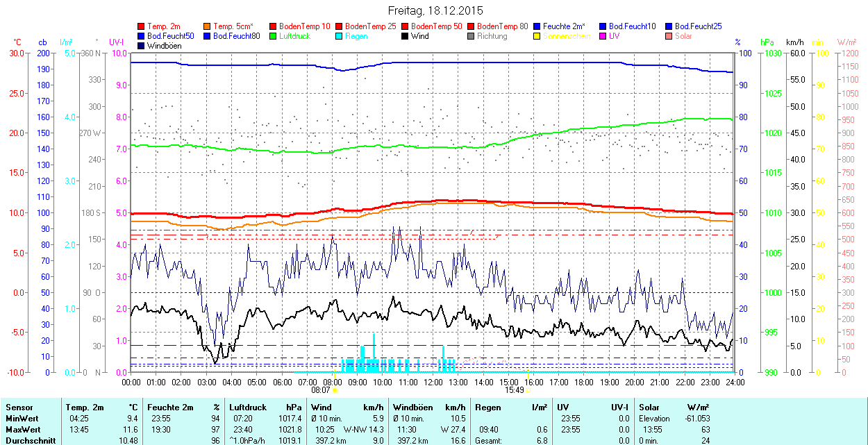Click the blue Feuchte 2m* legend swatch
The width and height of the screenshot is (868, 445).
coord(537,26)
